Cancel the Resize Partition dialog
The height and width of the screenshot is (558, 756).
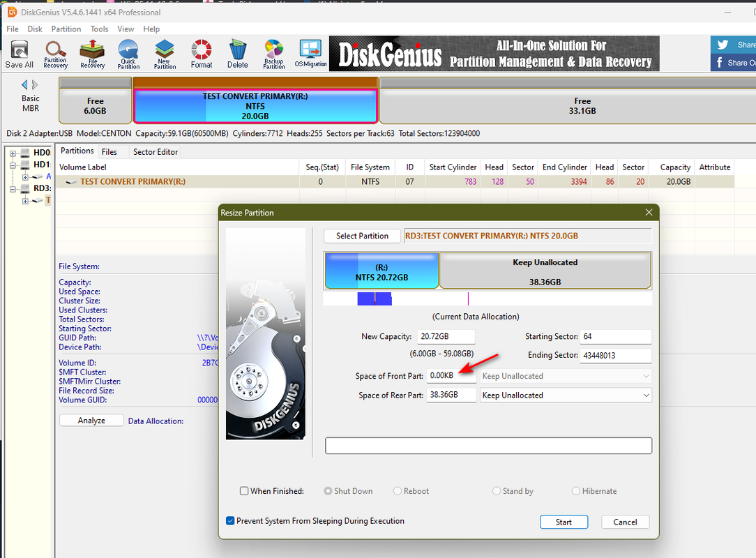pyautogui.click(x=625, y=522)
